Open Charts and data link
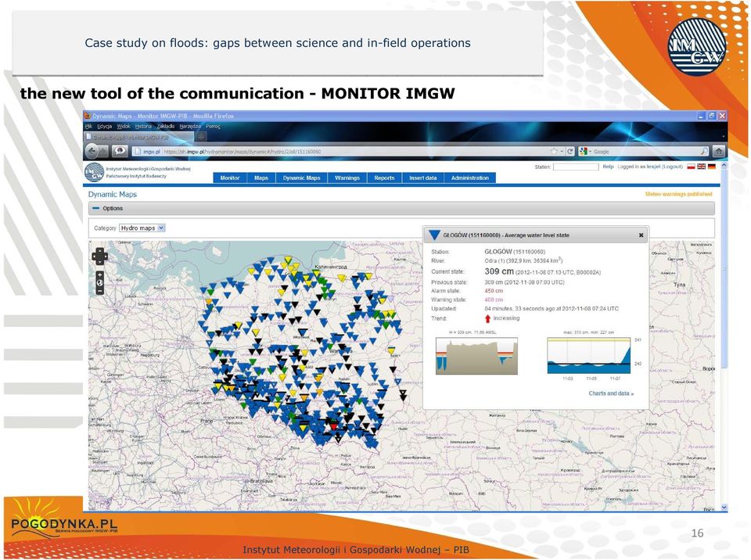This screenshot has width=751, height=560. [x=611, y=393]
